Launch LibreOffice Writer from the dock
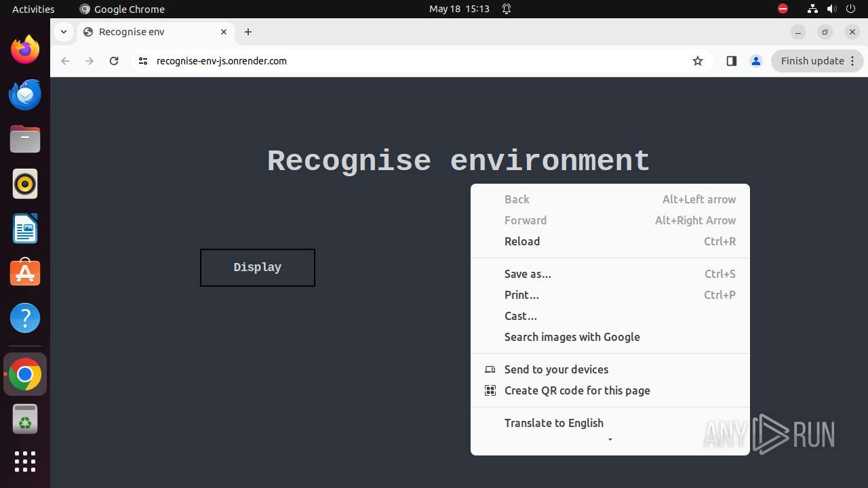Image resolution: width=868 pixels, height=488 pixels. pos(25,228)
